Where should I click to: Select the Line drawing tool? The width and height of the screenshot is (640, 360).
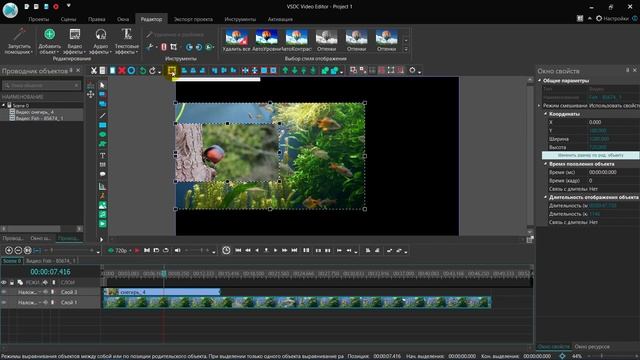102,116
